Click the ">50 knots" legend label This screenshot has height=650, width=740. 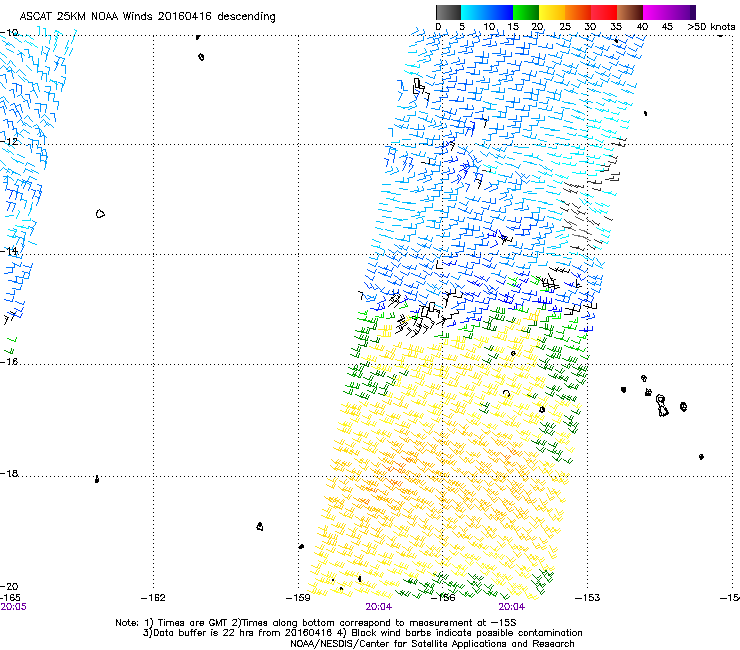click(x=711, y=27)
